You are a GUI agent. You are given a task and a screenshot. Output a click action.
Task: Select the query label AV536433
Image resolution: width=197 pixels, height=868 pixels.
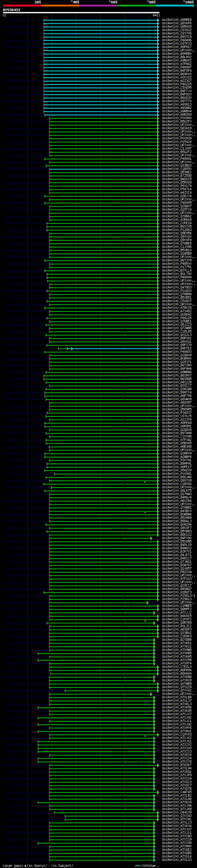(11, 10)
